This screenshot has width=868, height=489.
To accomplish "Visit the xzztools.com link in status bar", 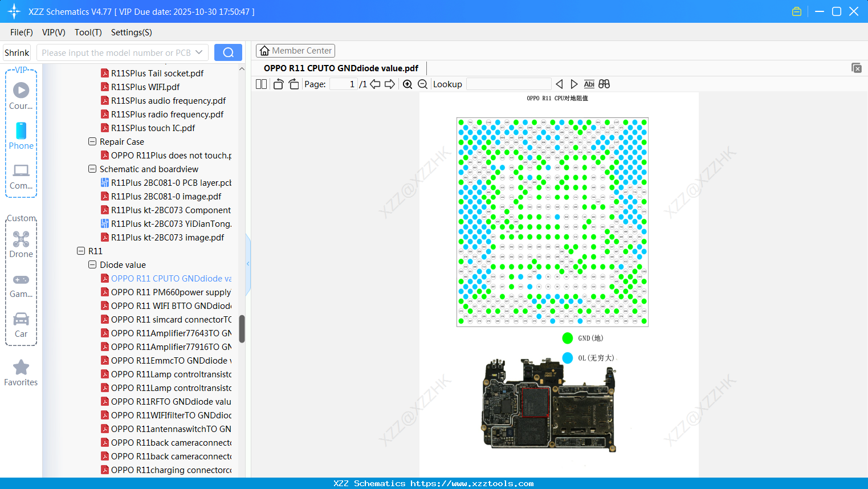I will point(472,483).
